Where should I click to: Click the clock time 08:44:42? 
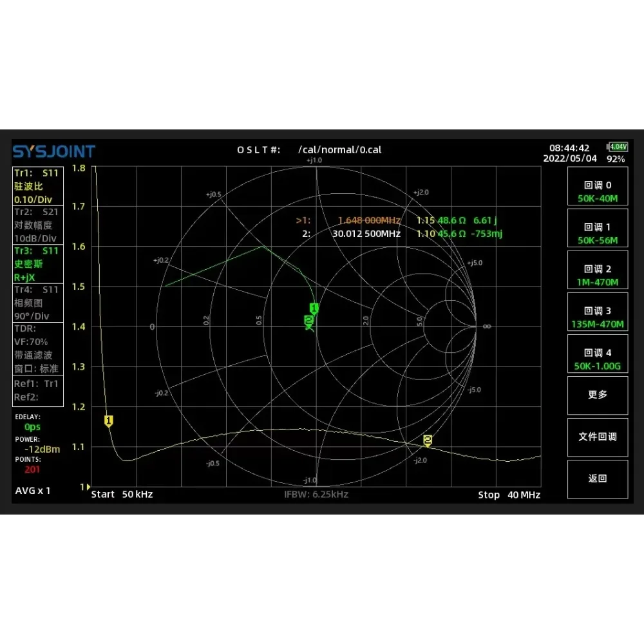point(569,148)
